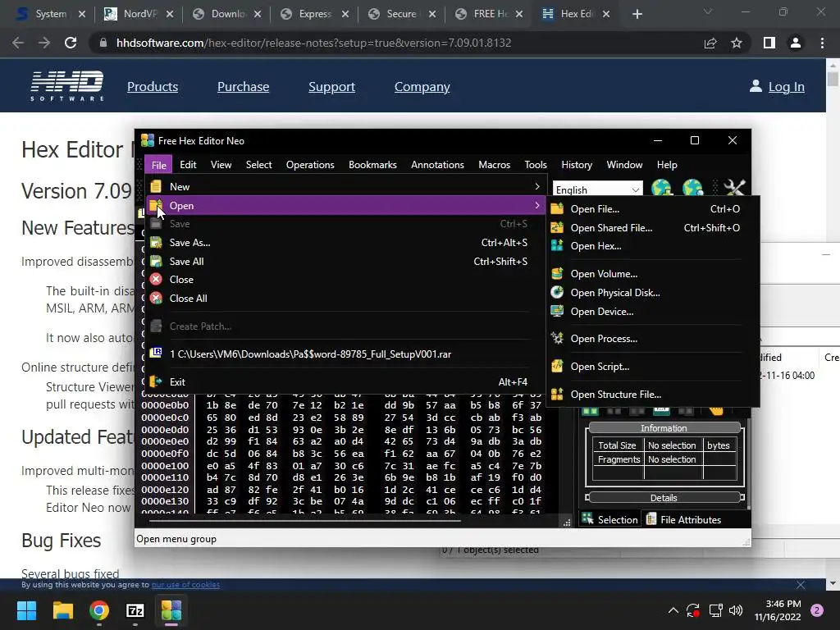Click the red Close All icon
Viewport: 840px width, 630px height.
156,298
